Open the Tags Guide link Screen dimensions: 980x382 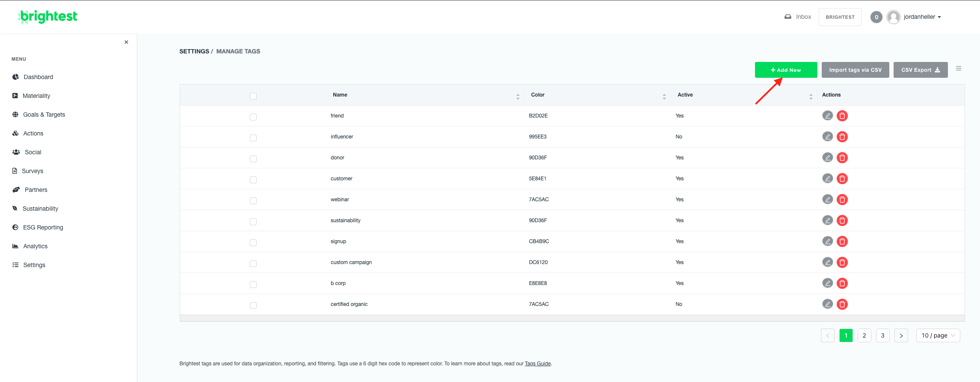[537, 364]
